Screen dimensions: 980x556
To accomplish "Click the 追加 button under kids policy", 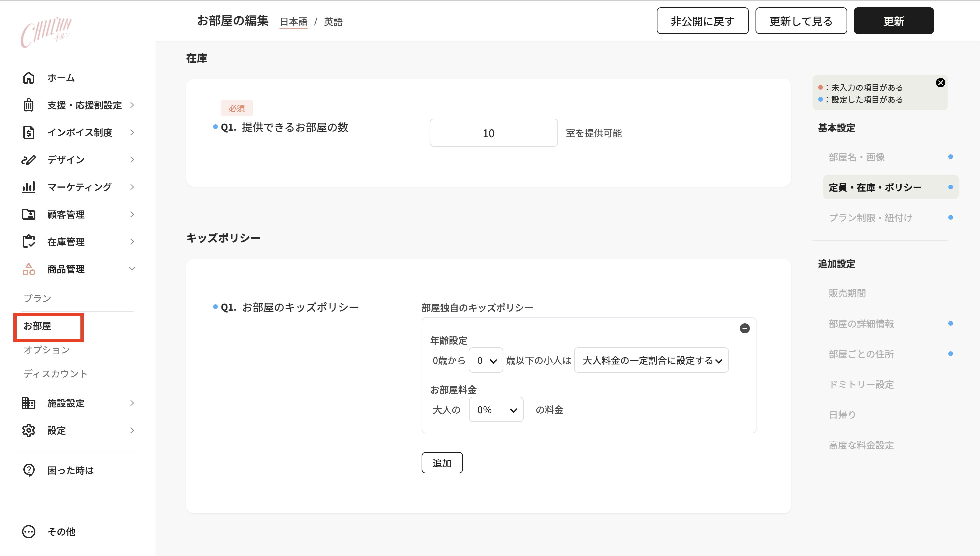I will tap(442, 462).
